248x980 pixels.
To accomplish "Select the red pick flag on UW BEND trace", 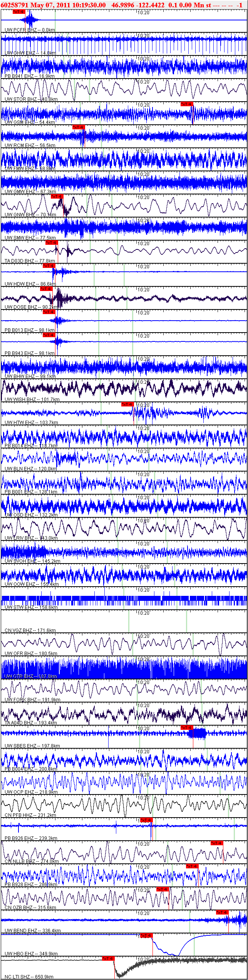I will tap(222, 913).
